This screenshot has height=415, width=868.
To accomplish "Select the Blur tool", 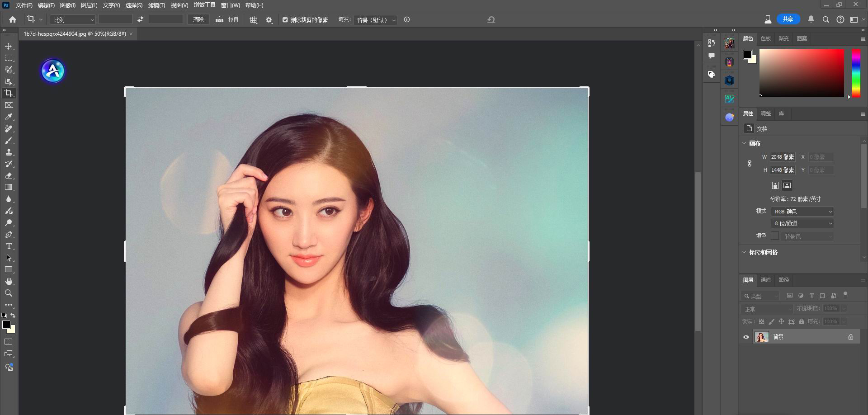I will tap(9, 199).
